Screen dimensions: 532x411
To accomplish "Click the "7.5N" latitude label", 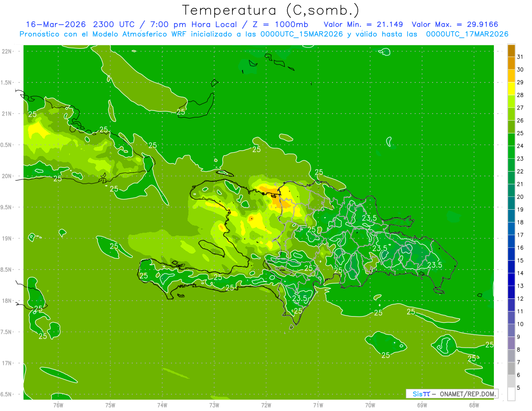I will [x=7, y=332].
